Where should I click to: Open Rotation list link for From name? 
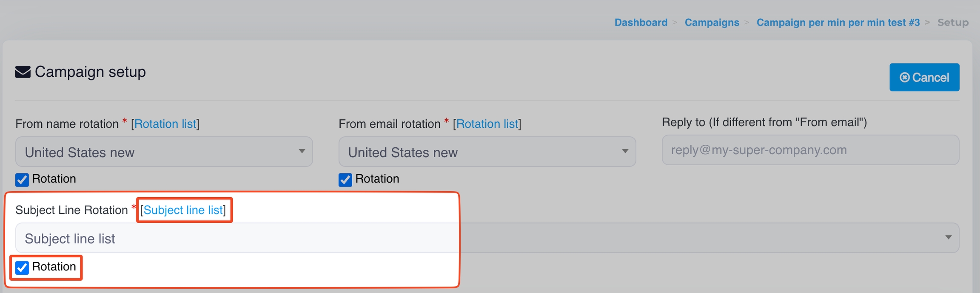pos(165,124)
